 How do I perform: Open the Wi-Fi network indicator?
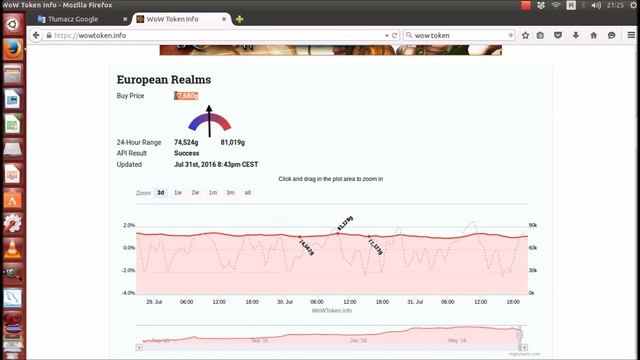pyautogui.click(x=556, y=5)
